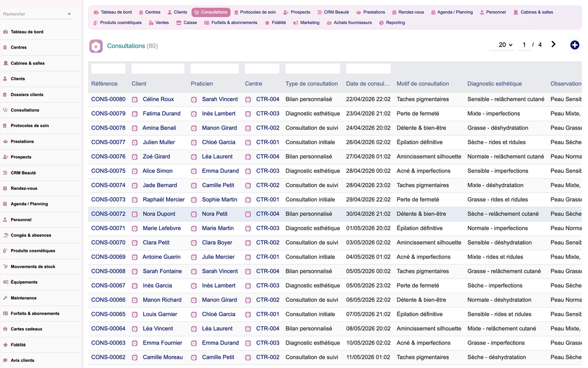Viewport: 588px width, 368px height.
Task: Open centre link CTR-001 in CONS-00069 row
Action: click(x=268, y=257)
